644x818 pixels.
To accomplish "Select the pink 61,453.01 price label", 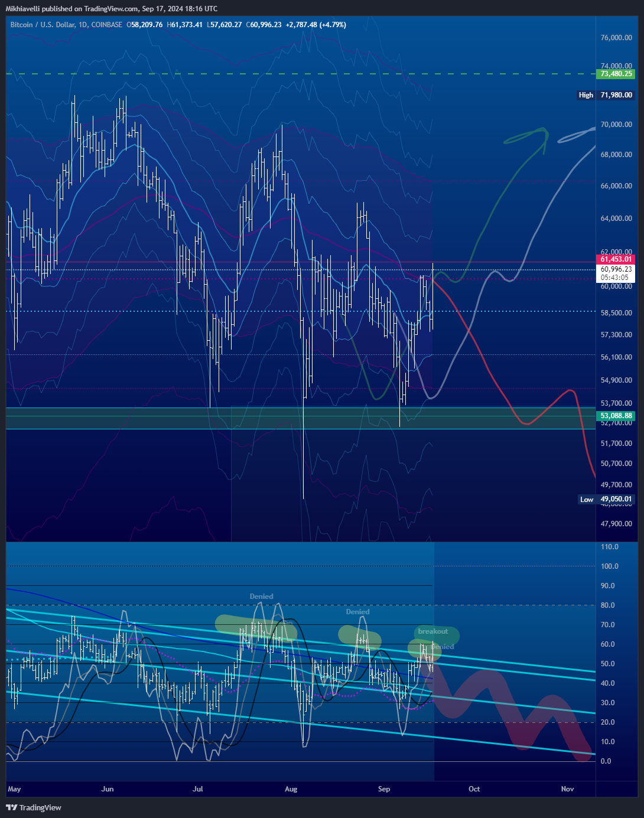I will point(616,259).
